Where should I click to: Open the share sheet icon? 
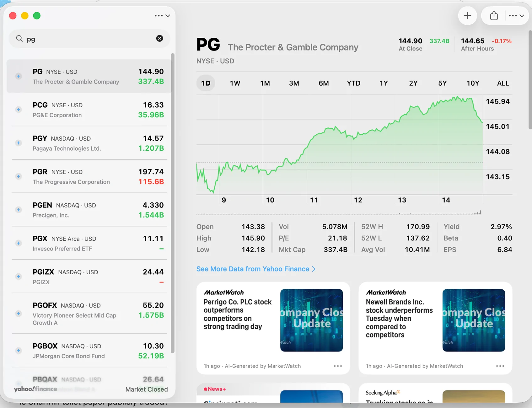pyautogui.click(x=494, y=15)
